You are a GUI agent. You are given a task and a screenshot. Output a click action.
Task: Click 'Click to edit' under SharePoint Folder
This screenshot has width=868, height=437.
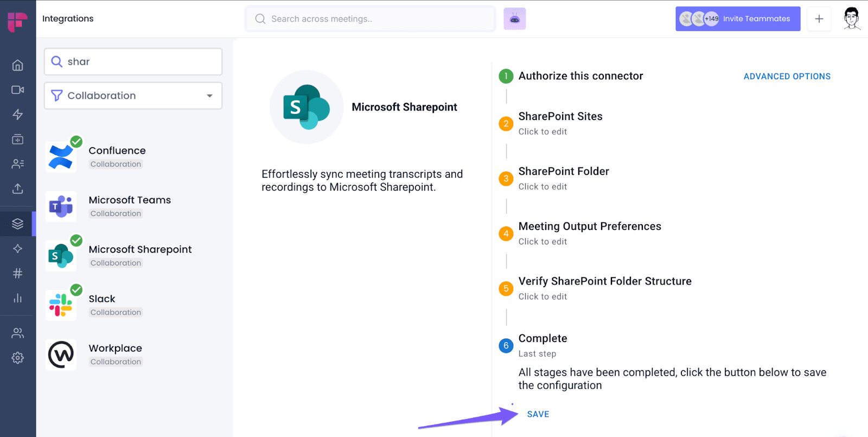click(542, 186)
